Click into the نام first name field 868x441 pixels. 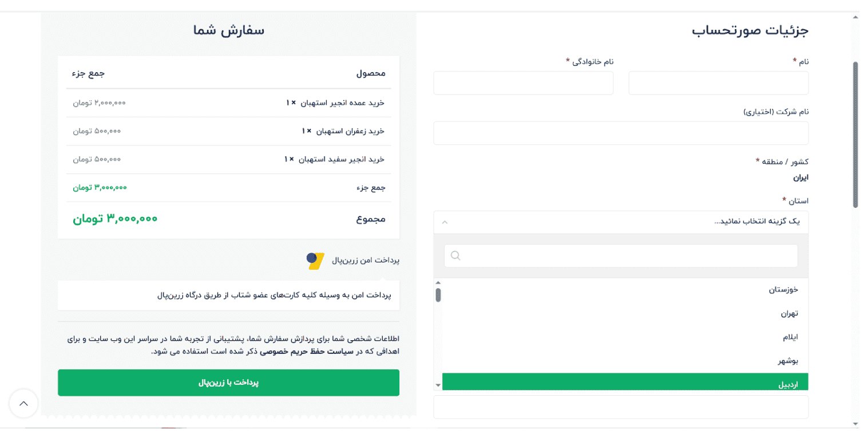(718, 82)
